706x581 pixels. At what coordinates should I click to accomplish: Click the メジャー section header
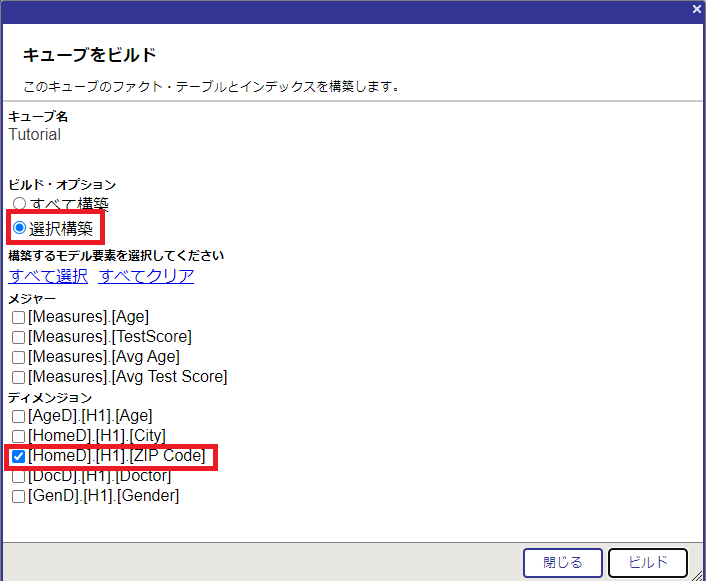(32, 298)
